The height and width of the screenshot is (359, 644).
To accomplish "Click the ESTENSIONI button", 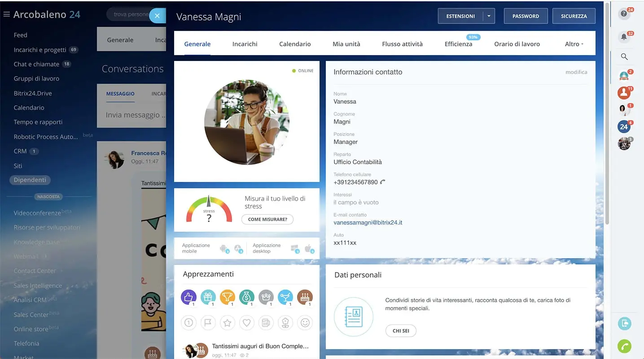I will [460, 16].
